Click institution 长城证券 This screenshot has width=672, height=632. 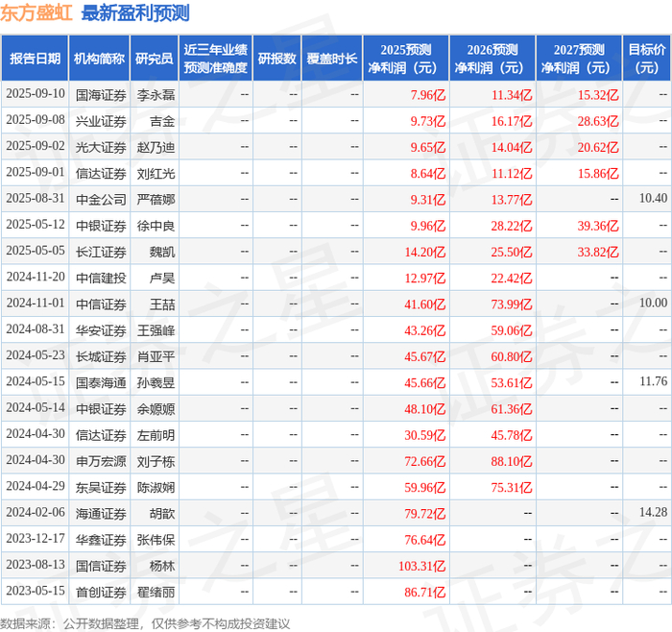pos(101,356)
